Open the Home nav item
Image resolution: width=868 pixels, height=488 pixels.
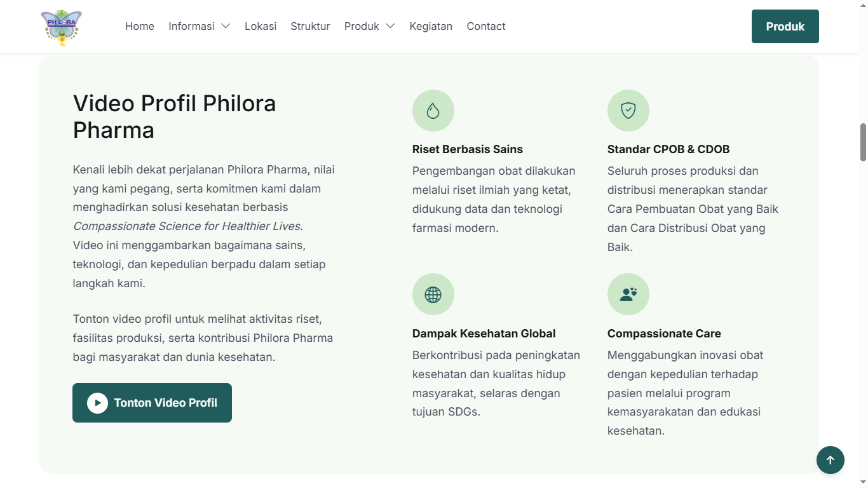(x=140, y=26)
